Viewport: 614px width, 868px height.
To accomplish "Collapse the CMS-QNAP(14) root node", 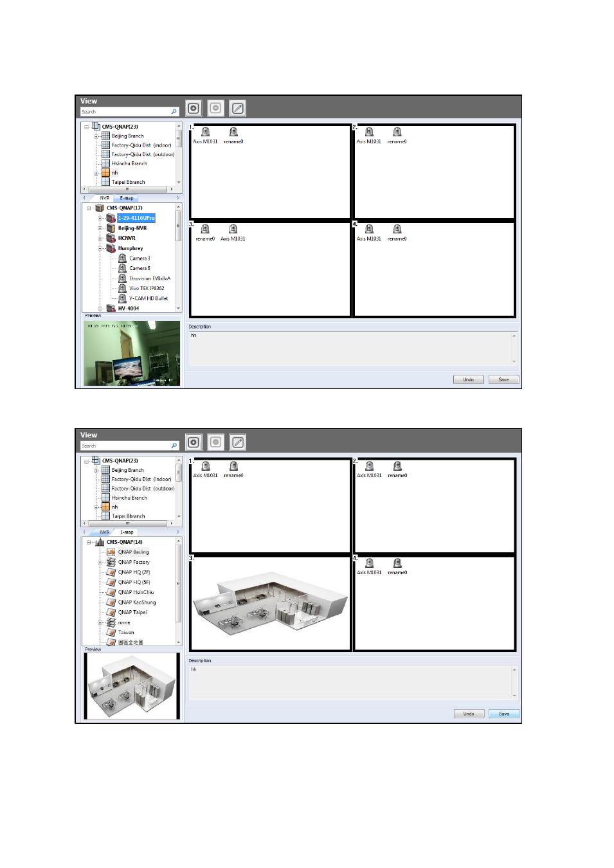I will pyautogui.click(x=89, y=542).
